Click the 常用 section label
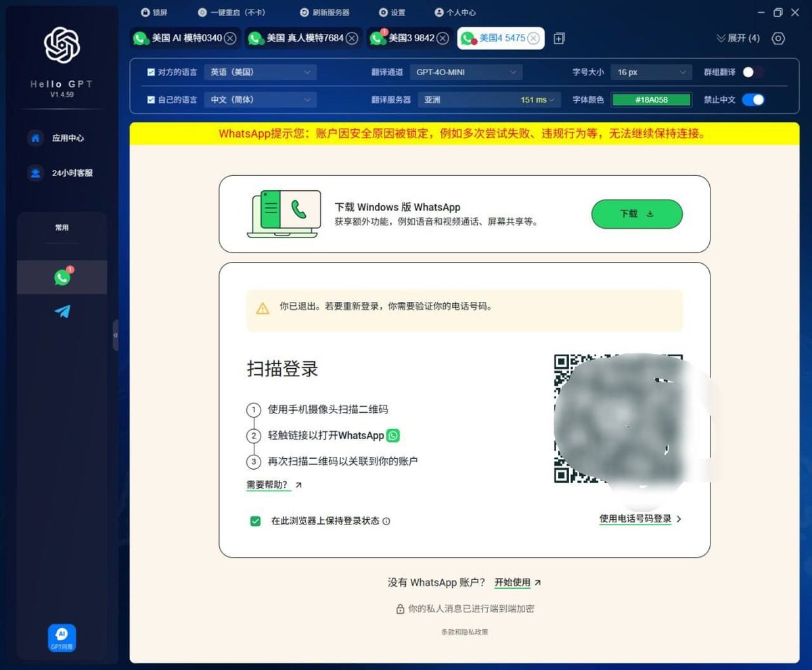Image resolution: width=812 pixels, height=670 pixels. point(62,227)
